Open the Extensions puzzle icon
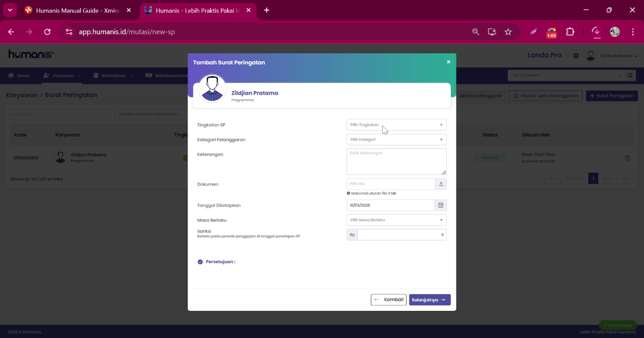This screenshot has width=644, height=338. tap(570, 32)
